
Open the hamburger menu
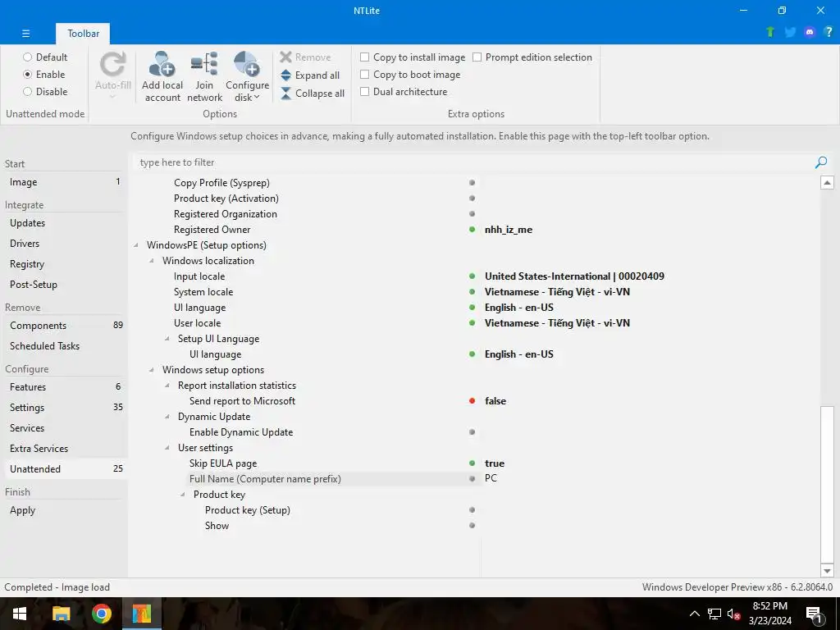(x=25, y=33)
